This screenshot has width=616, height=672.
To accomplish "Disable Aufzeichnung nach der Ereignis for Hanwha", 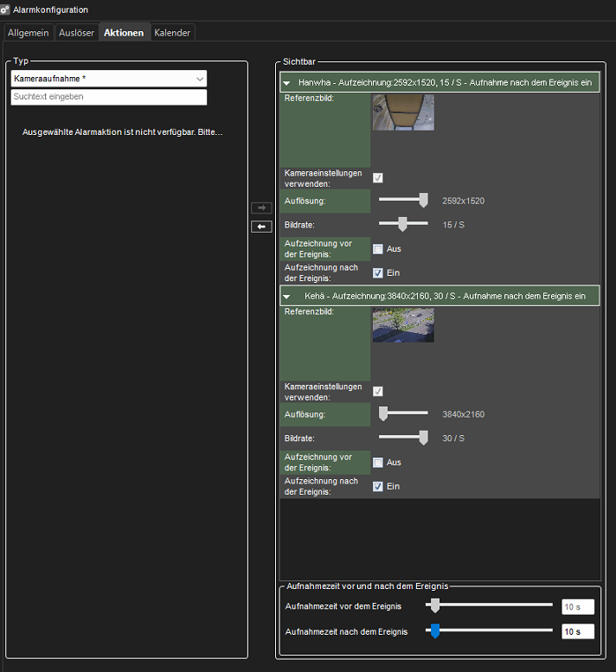I will 378,273.
